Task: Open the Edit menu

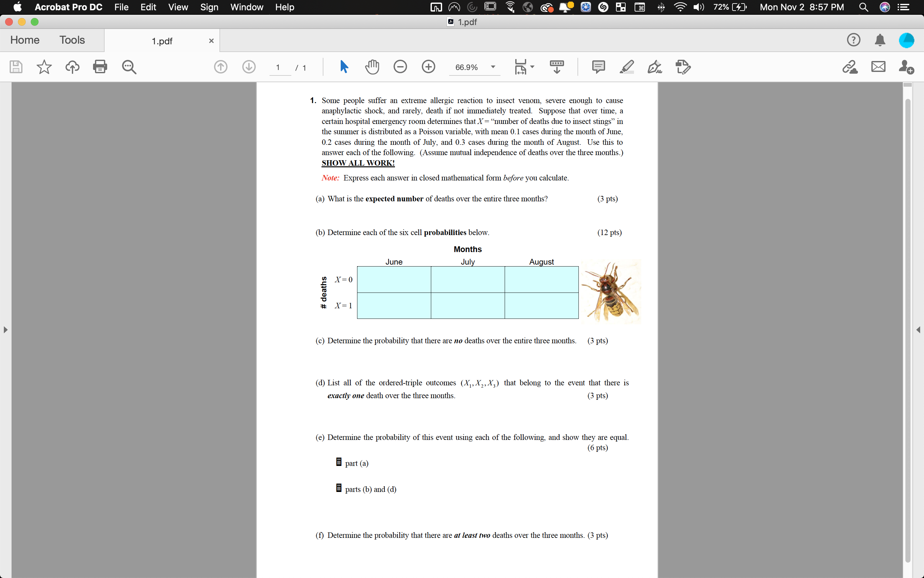Action: tap(148, 7)
